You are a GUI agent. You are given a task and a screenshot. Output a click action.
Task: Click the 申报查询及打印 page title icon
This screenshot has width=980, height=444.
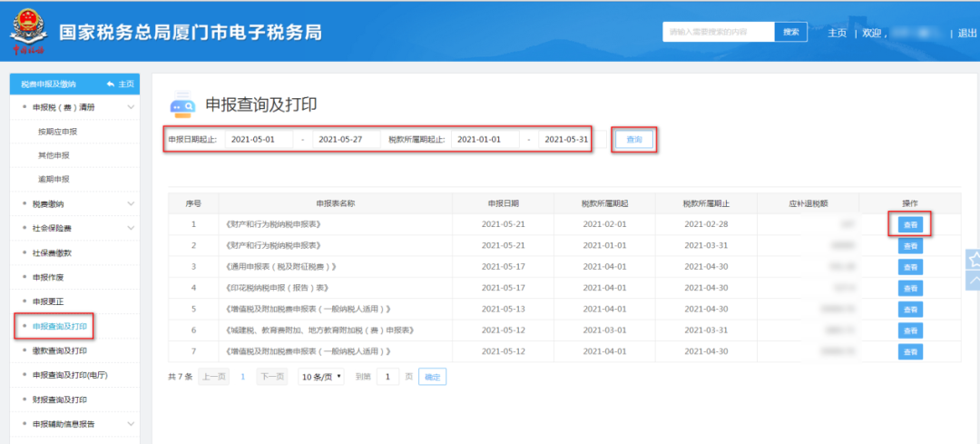click(x=182, y=104)
